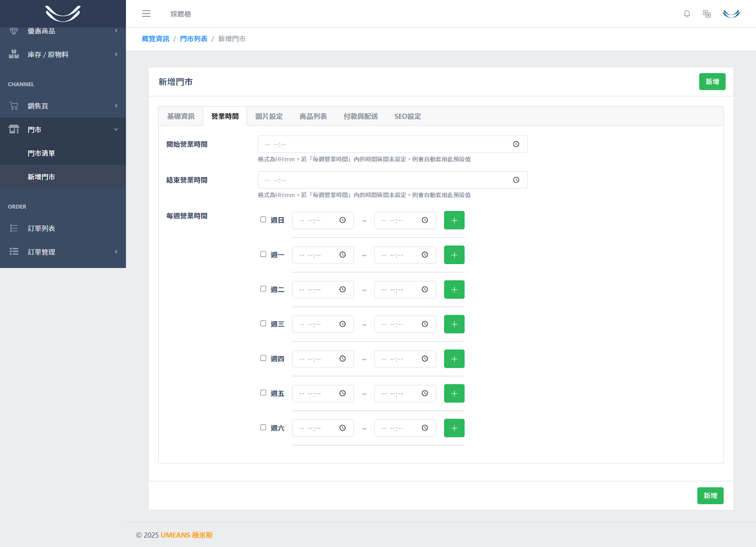756x547 pixels.
Task: Open end time clock for 週五
Action: [x=425, y=393]
